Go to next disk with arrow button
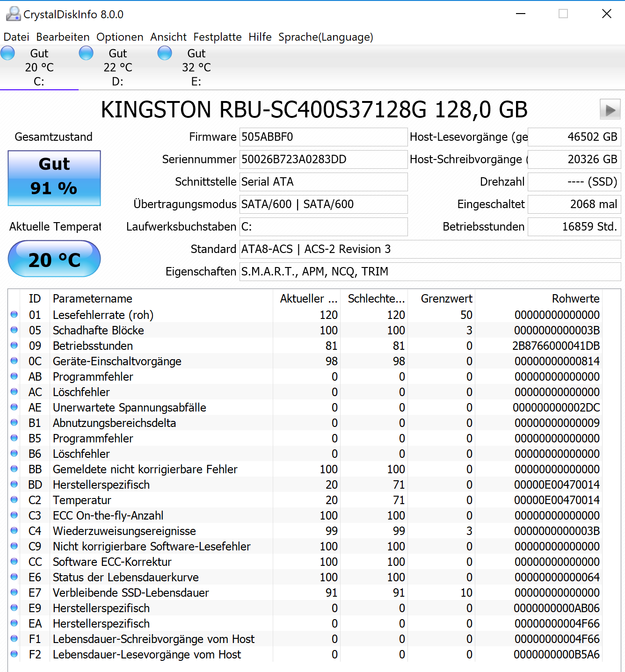The image size is (625, 672). click(610, 110)
